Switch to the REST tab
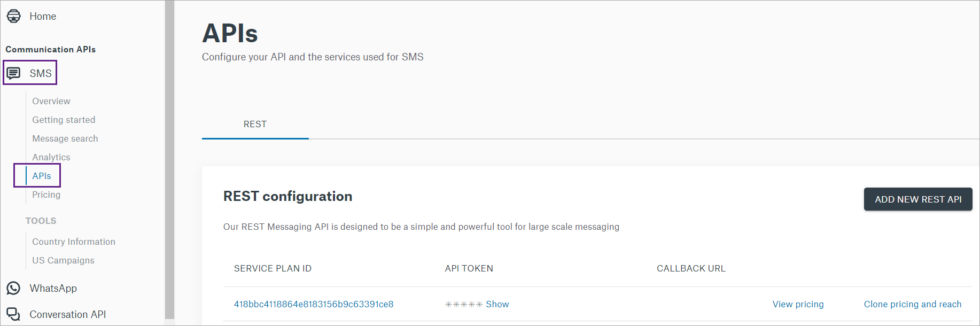 pyautogui.click(x=255, y=124)
